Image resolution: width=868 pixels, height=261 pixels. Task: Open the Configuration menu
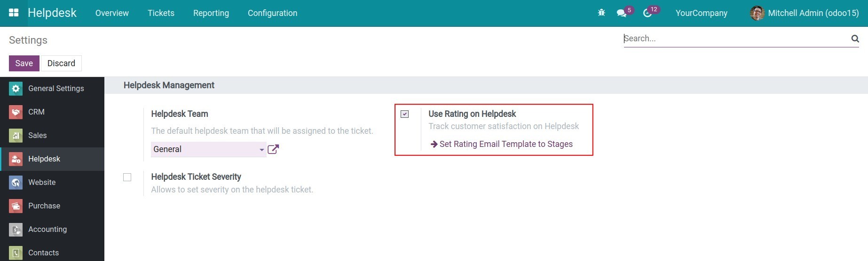pos(272,13)
